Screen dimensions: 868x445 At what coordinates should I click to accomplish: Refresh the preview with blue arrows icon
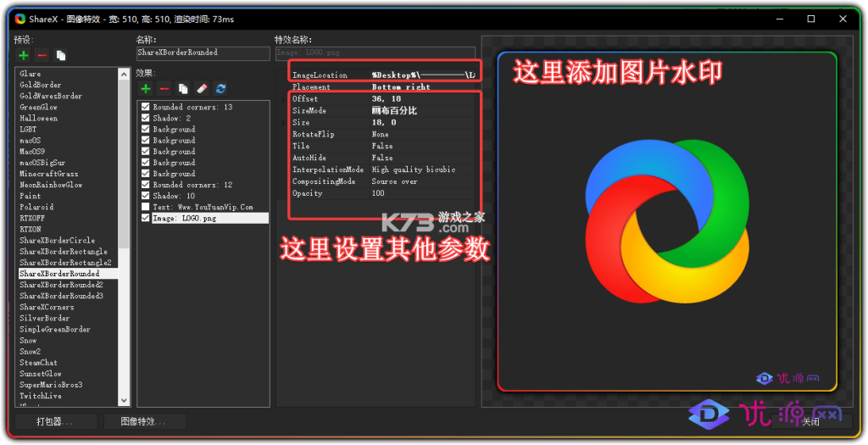221,88
